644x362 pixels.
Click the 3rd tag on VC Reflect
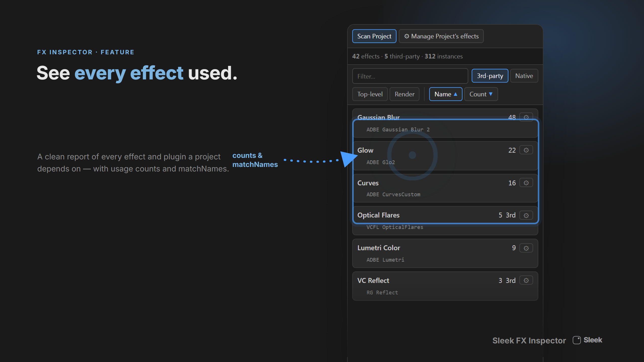coord(510,281)
